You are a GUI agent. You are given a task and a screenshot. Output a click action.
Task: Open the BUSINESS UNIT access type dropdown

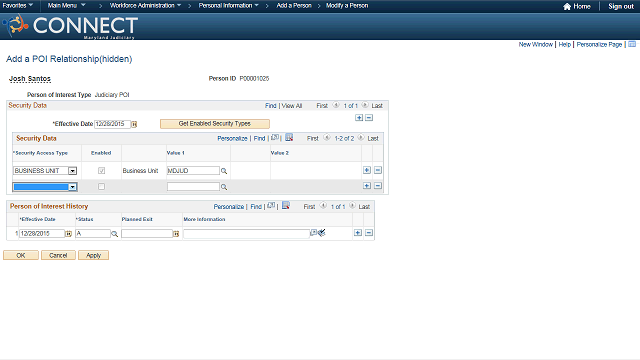[72, 171]
